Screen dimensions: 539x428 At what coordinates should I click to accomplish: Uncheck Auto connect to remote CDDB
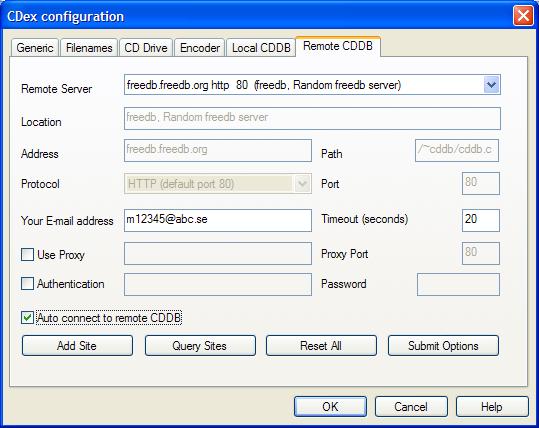coord(28,317)
